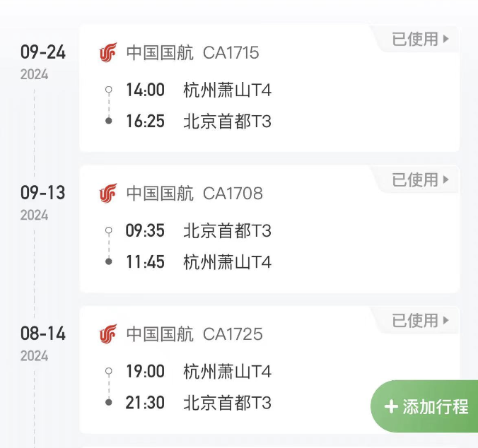
Task: Tap 16:25 北京首都T3 arrival row
Action: (198, 122)
